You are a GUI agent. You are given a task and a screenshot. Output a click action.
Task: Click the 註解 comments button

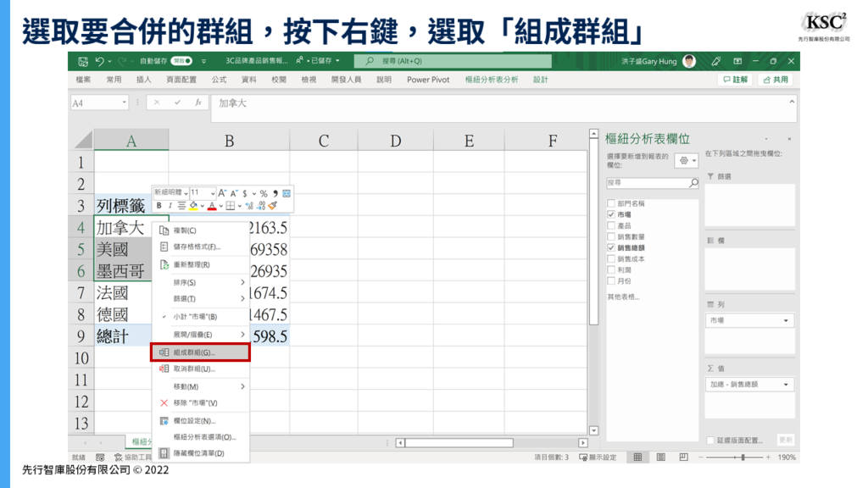pos(735,80)
